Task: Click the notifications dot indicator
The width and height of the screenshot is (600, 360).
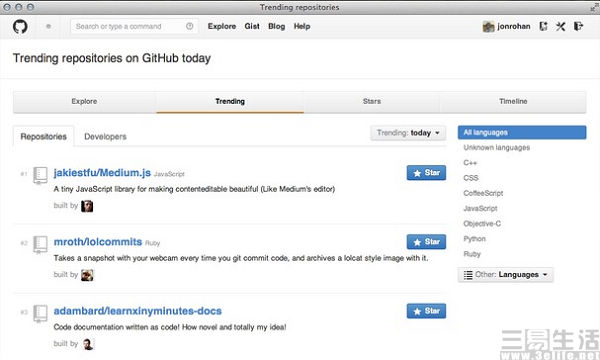Action: click(x=48, y=26)
